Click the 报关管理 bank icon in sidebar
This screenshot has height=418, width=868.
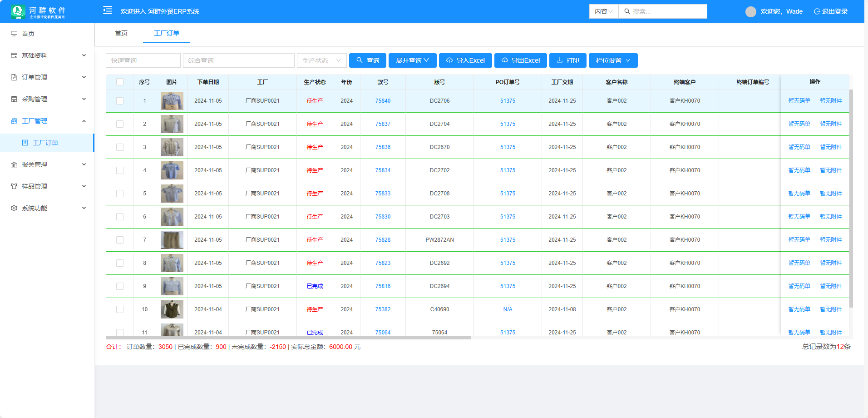[x=14, y=164]
